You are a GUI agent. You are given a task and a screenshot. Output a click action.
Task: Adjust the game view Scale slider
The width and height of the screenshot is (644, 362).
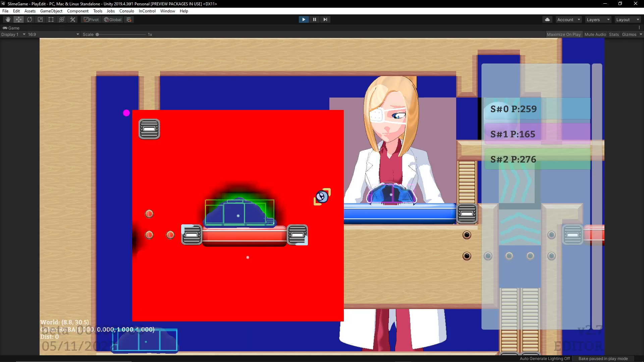(121, 34)
